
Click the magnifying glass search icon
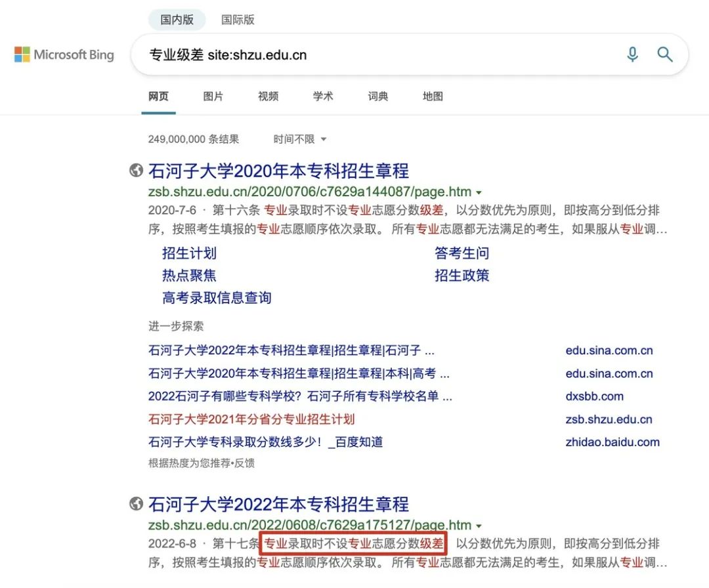click(x=664, y=54)
